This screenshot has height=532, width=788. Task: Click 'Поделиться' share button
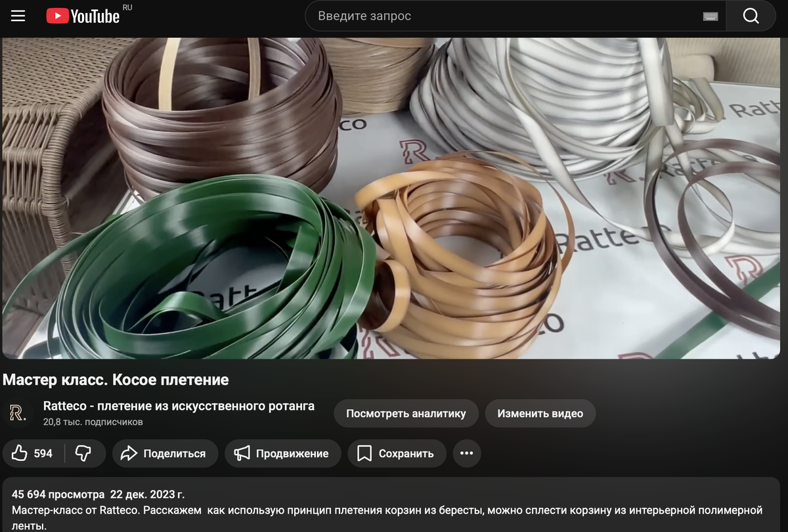point(165,453)
